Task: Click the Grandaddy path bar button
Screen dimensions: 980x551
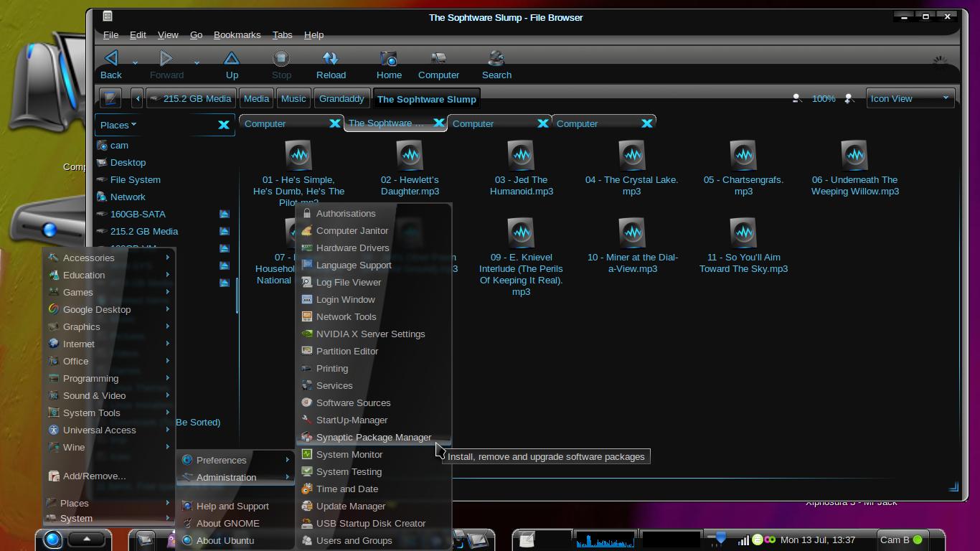Action: pyautogui.click(x=341, y=98)
